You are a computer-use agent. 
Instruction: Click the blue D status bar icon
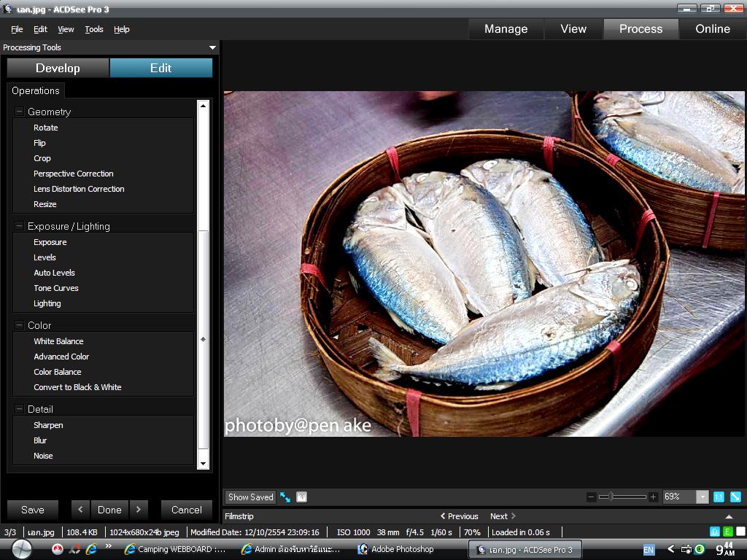coord(715,532)
